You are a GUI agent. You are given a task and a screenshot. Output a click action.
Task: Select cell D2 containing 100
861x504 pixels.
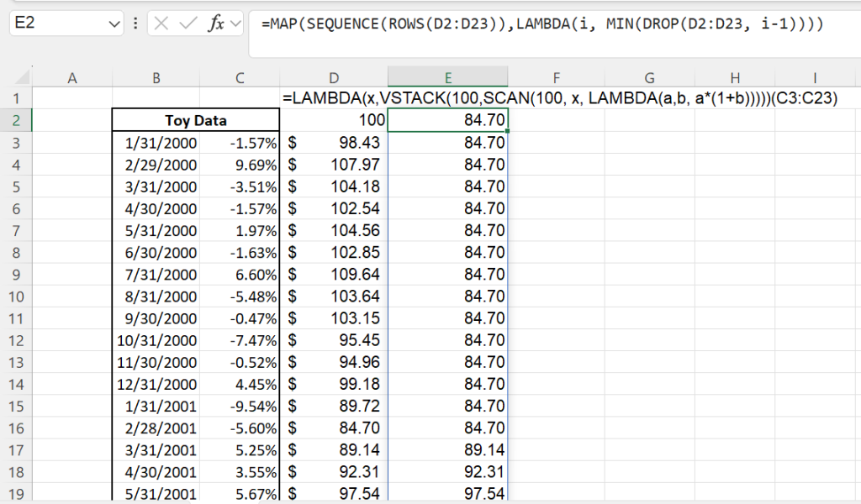(x=335, y=121)
